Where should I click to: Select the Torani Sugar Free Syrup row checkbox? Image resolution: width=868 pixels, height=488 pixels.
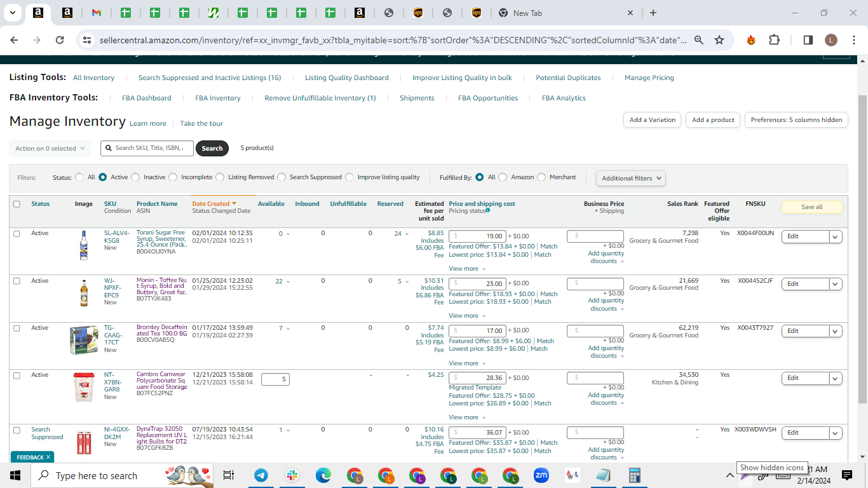[x=17, y=233]
